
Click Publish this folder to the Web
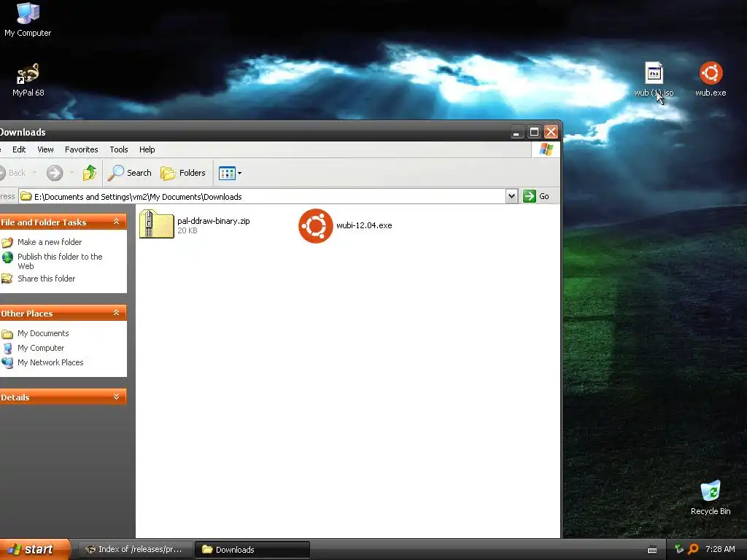(x=60, y=261)
